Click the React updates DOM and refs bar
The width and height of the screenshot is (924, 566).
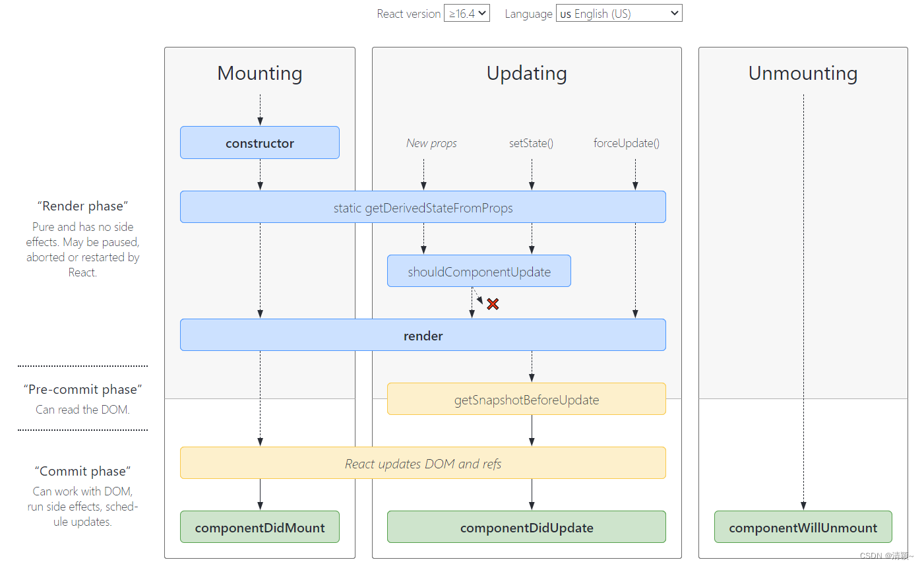pos(423,463)
